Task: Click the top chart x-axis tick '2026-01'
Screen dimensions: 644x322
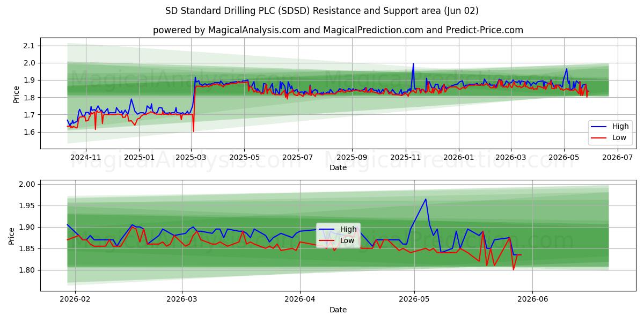Action: click(459, 157)
